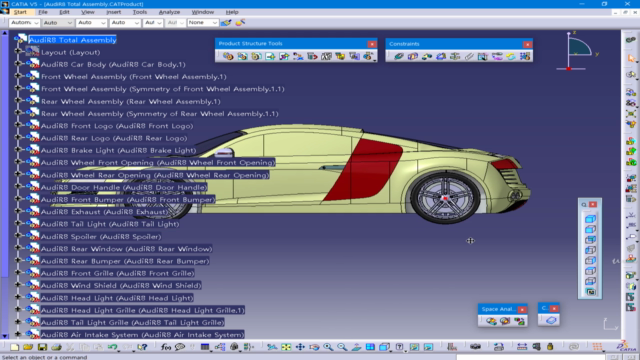Click the New document icon in bottom toolbar

(x=14, y=347)
